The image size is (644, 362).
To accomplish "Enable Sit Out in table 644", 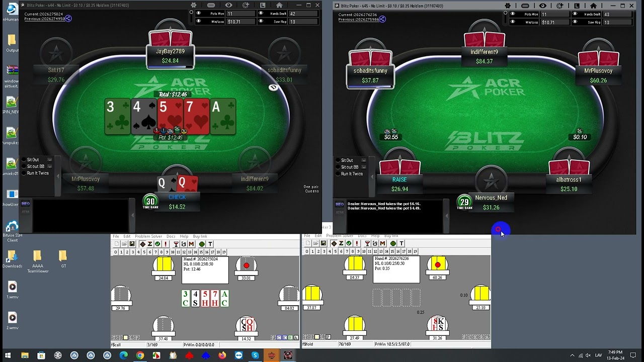I will point(24,160).
